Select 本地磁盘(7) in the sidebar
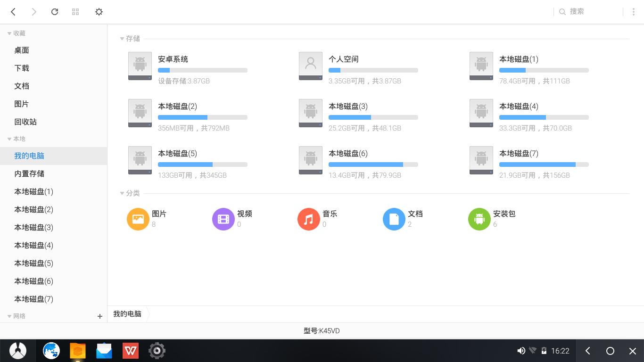Screen dimensions: 644x362 (x=53, y=299)
